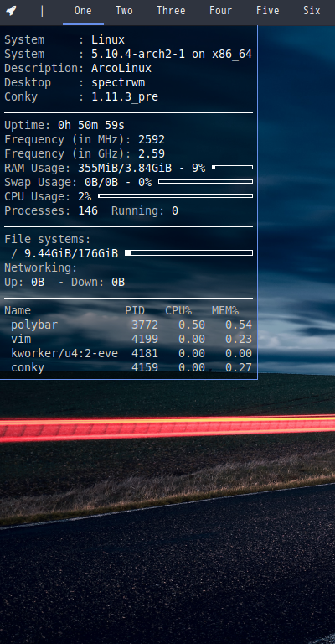The height and width of the screenshot is (644, 335).
Task: Switch to workspace One
Action: point(83,11)
